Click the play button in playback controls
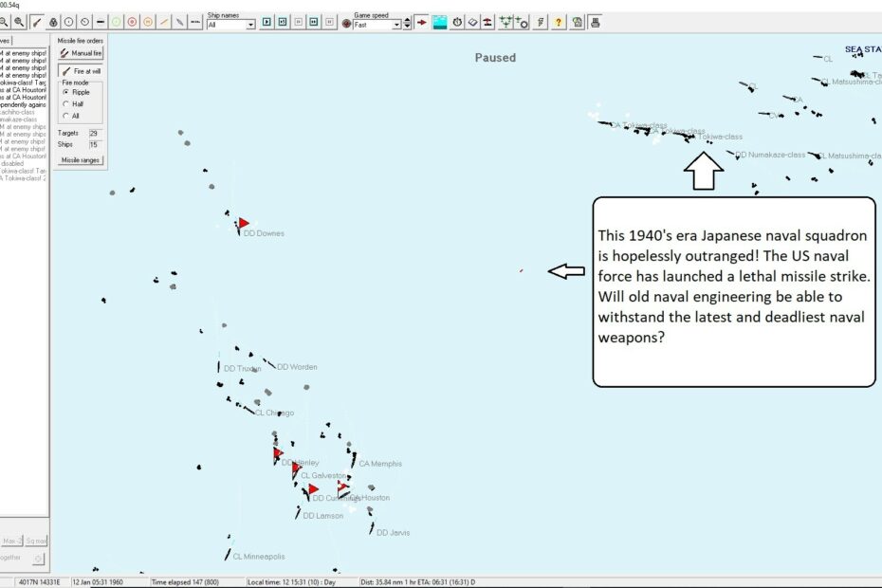 click(x=266, y=22)
